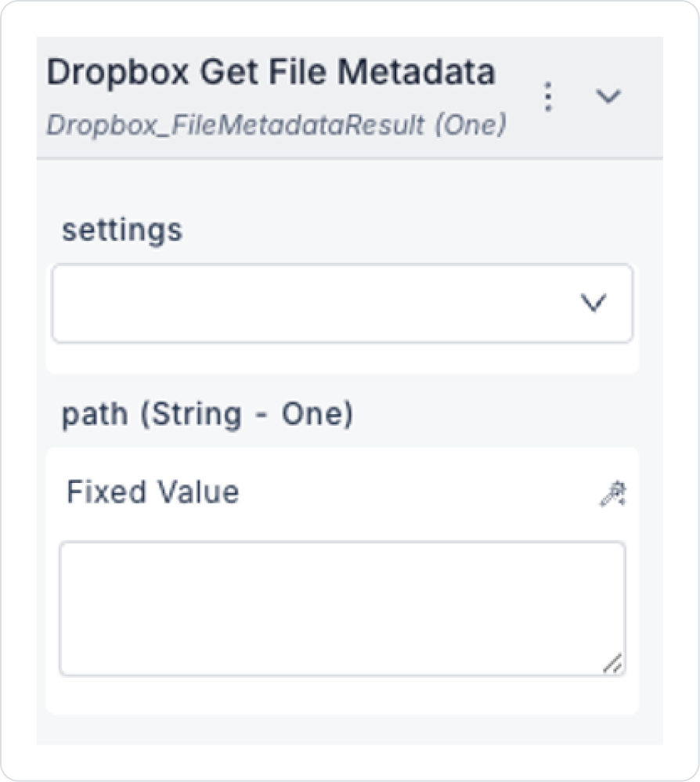Open the settings dropdown
Image resolution: width=700 pixels, height=782 pixels.
pyautogui.click(x=342, y=303)
